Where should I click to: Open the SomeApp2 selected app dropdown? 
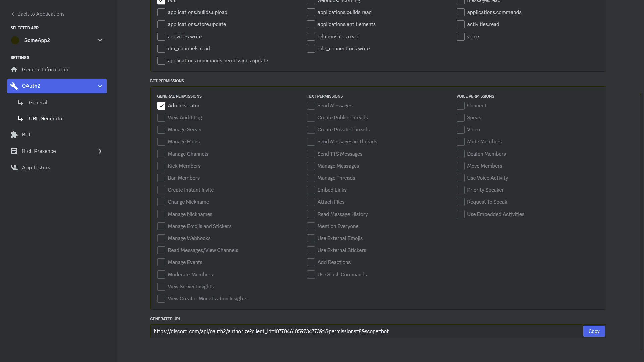100,40
